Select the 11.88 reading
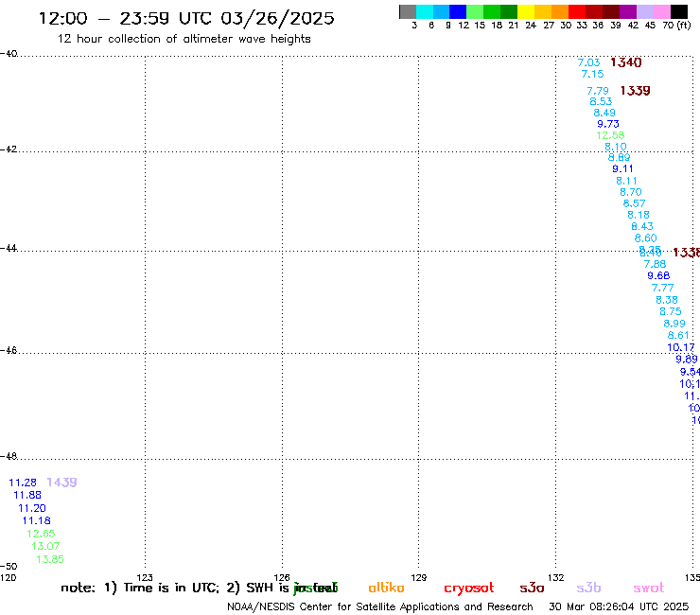 (x=27, y=495)
